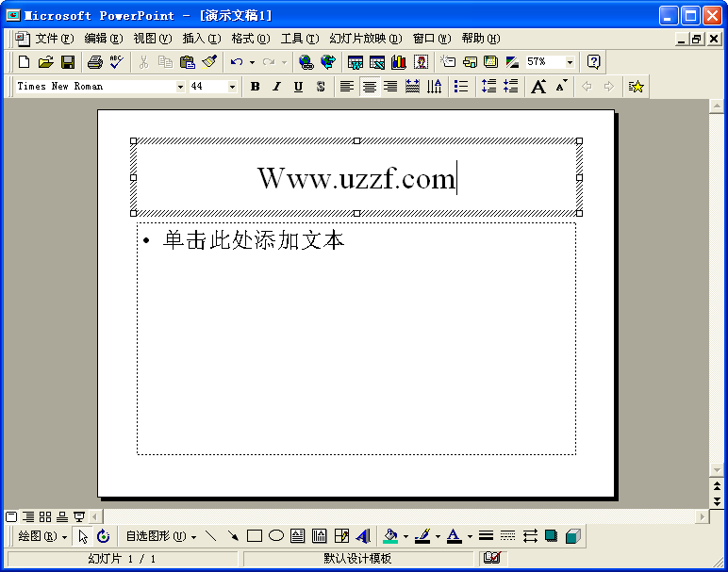The image size is (728, 572).
Task: Align title text to the left
Action: (347, 87)
